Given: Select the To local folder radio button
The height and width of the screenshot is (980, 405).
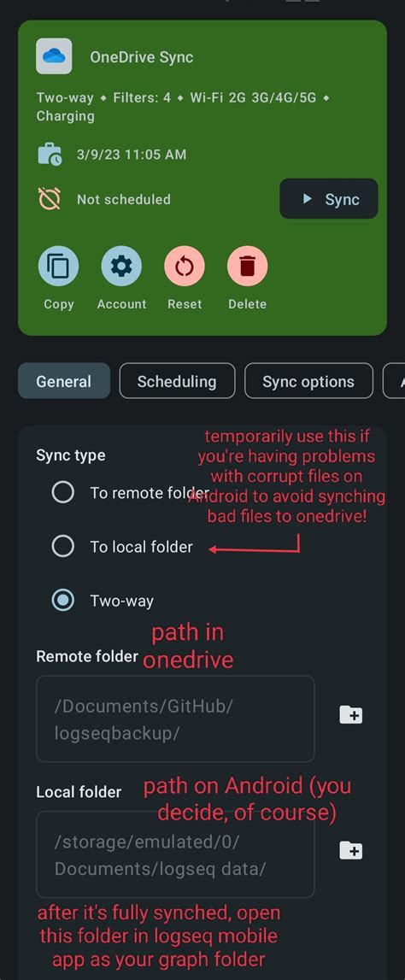Looking at the screenshot, I should (x=63, y=547).
